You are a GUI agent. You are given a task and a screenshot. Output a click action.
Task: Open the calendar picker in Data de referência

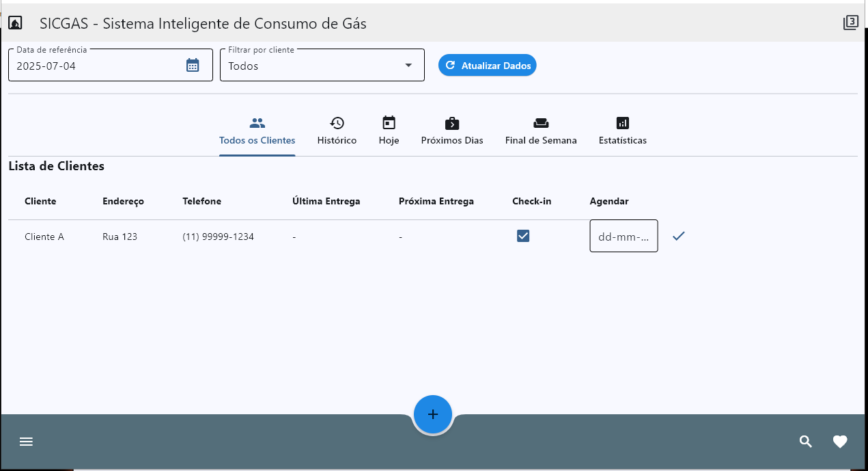(x=193, y=65)
